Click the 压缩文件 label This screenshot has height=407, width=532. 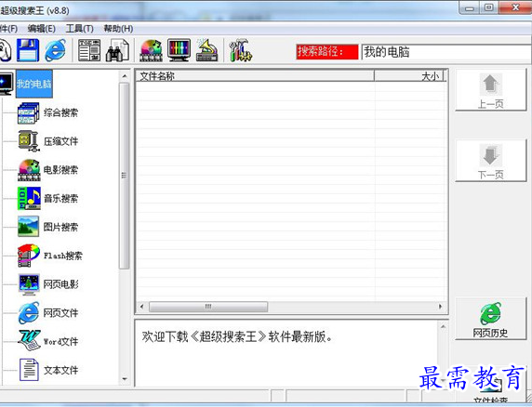click(x=60, y=141)
